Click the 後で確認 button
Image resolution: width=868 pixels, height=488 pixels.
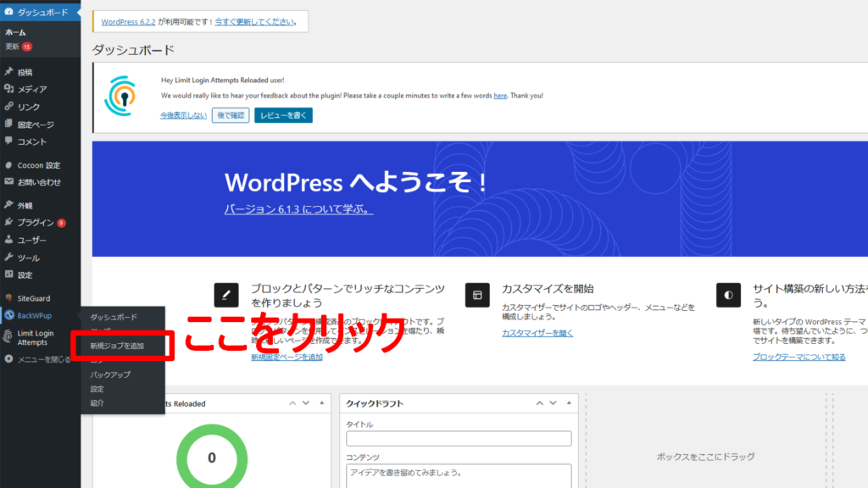(231, 115)
